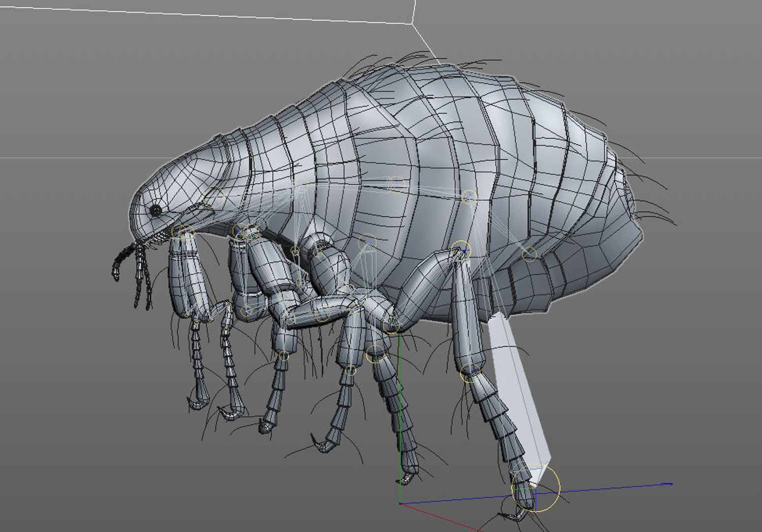Viewport: 762px width, 532px height.
Task: Click the green vertical axis line of the gizmo
Action: pos(399,419)
